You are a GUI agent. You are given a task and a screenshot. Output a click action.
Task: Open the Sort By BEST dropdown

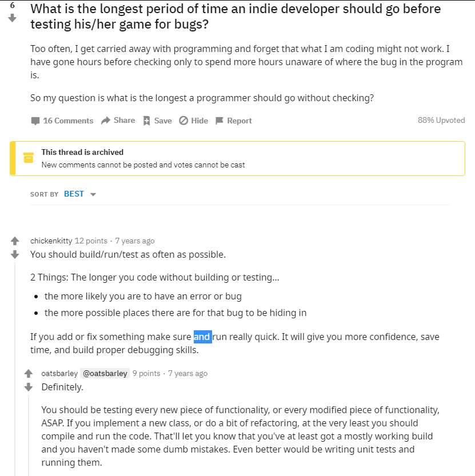click(80, 194)
